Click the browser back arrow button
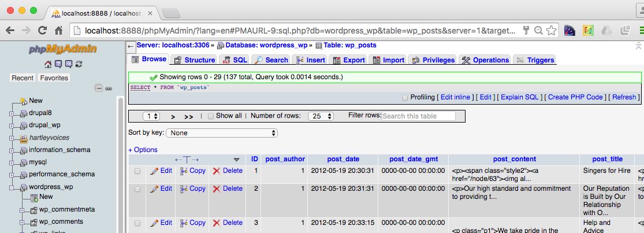 coord(10,31)
